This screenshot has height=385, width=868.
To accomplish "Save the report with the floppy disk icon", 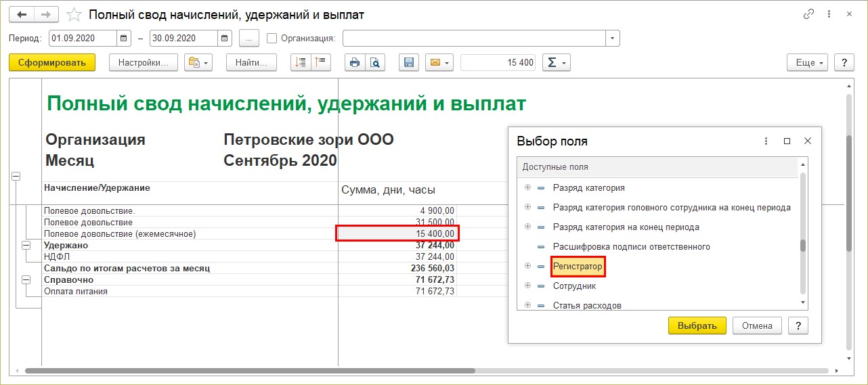I will [408, 62].
